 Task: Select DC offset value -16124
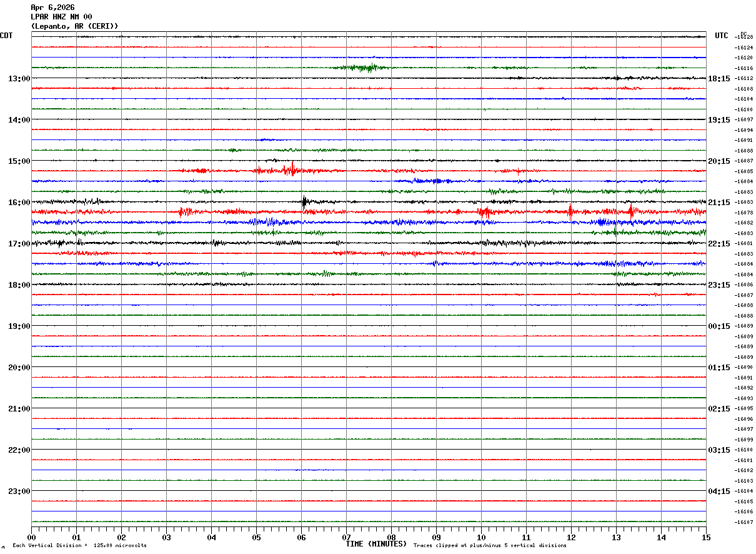744,48
